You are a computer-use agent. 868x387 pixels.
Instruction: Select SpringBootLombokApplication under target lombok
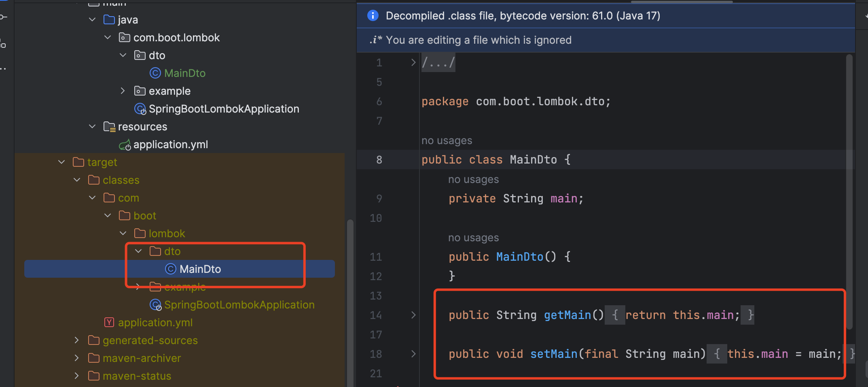[239, 304]
